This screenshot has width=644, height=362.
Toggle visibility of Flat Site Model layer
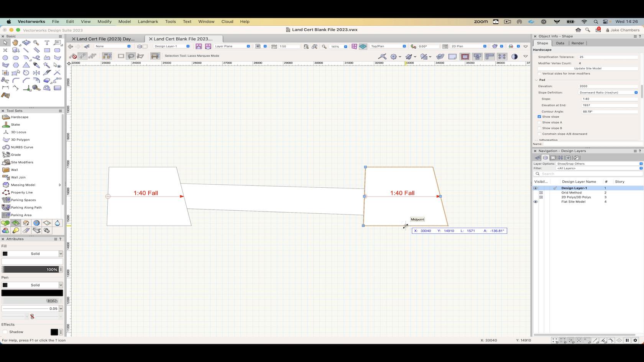coord(536,202)
